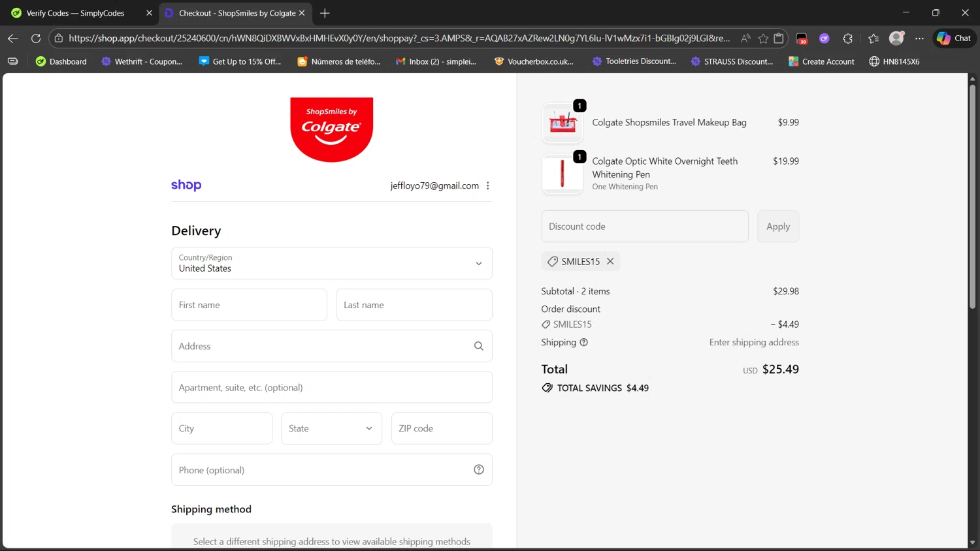This screenshot has height=551, width=980.
Task: Open favorites list icon
Action: [874, 39]
